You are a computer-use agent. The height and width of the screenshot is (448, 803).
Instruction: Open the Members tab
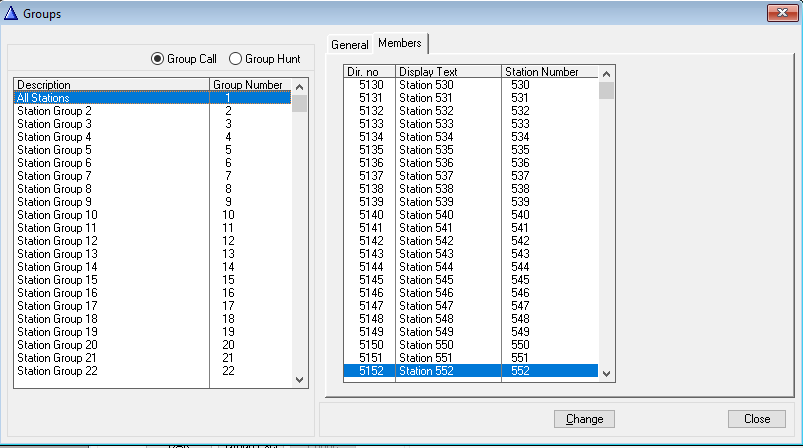tap(400, 44)
